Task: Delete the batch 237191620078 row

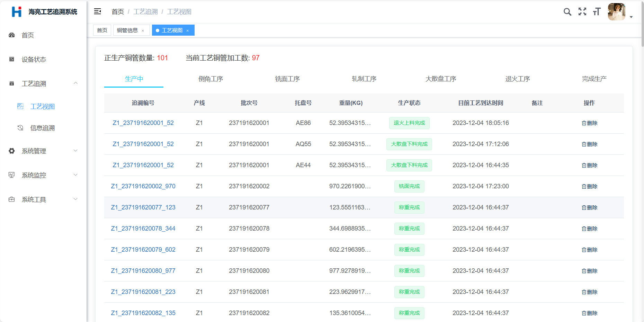Action: [589, 229]
